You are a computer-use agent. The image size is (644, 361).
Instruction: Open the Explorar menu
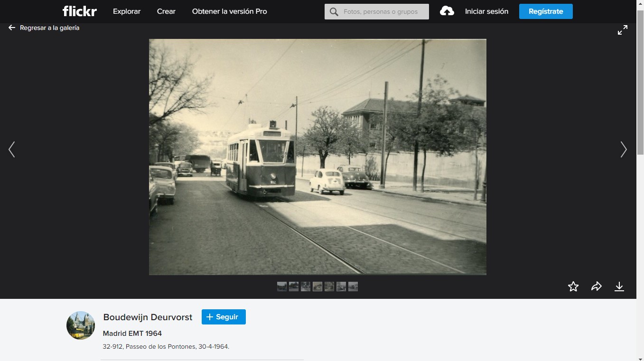tap(127, 11)
